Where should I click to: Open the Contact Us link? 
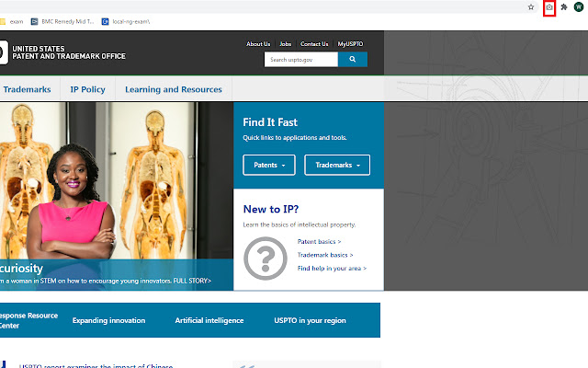pos(314,44)
